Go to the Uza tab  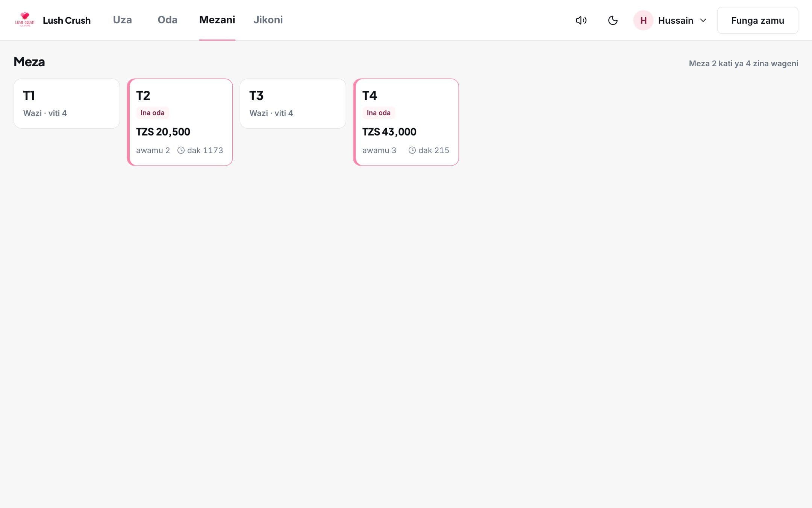123,20
